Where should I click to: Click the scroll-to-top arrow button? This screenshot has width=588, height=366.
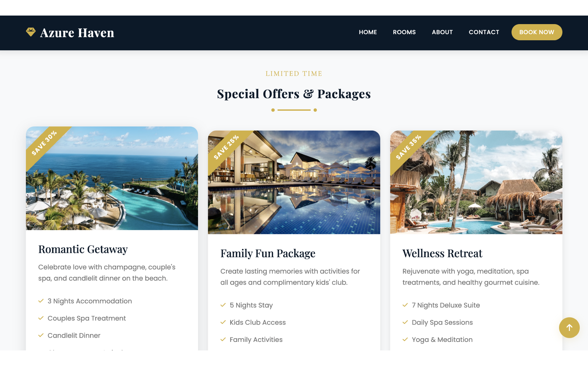pos(569,328)
